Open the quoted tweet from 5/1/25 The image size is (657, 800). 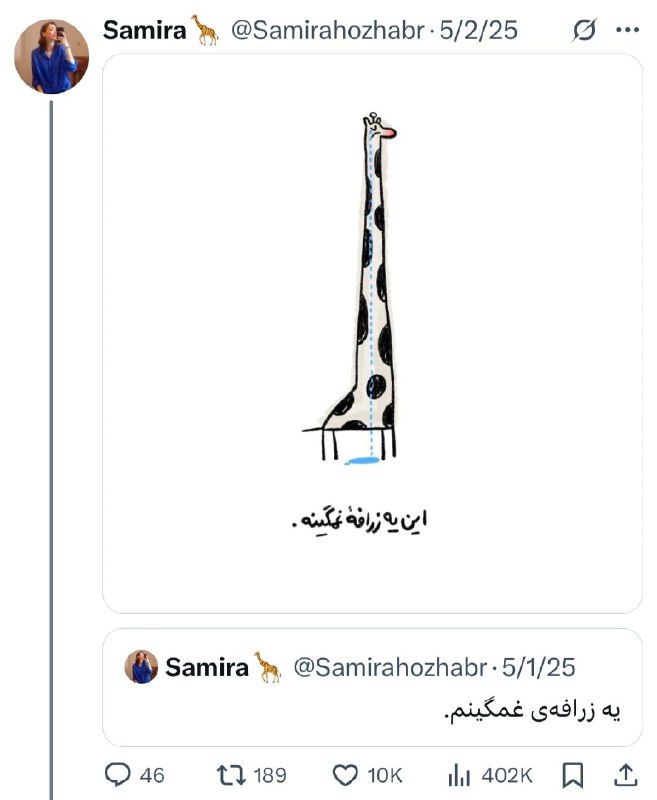pyautogui.click(x=372, y=687)
